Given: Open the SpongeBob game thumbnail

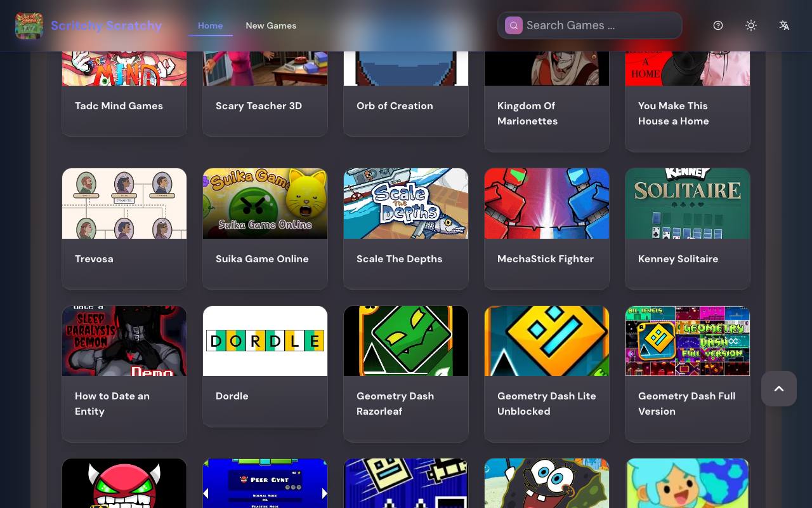Looking at the screenshot, I should click(547, 483).
